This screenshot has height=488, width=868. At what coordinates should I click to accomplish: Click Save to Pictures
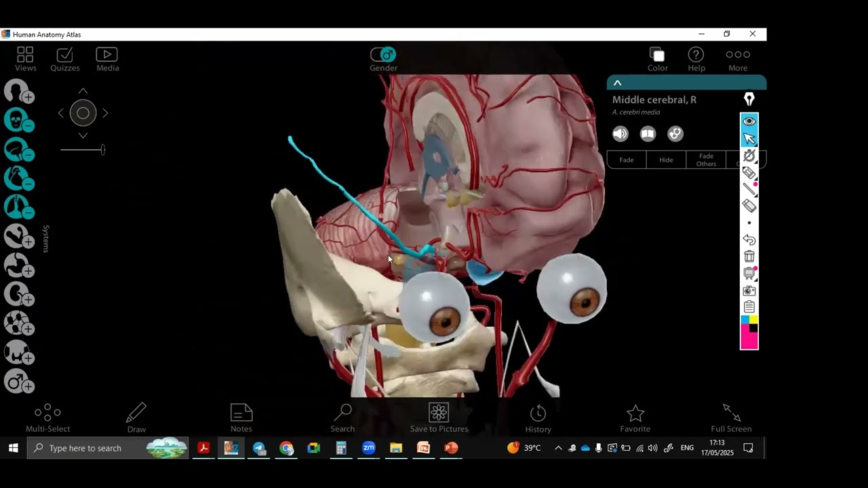(439, 418)
